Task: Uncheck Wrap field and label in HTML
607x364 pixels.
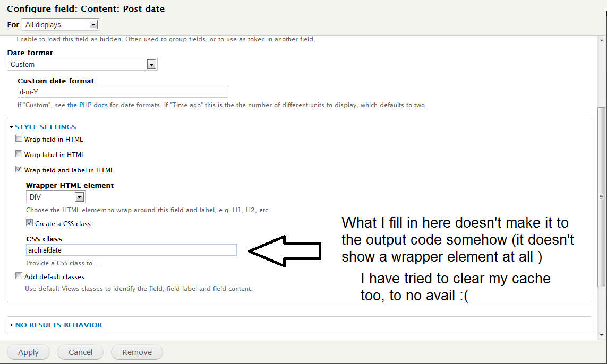Action: (19, 170)
